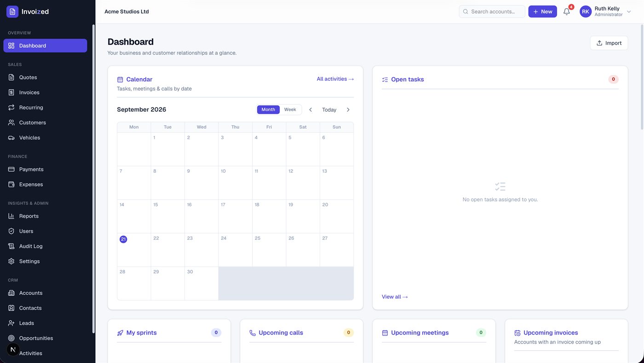This screenshot has width=644, height=363.
Task: Open the All activities link
Action: click(x=335, y=79)
